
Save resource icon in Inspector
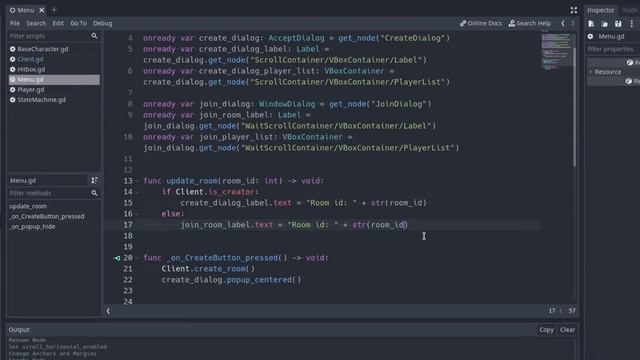[618, 24]
